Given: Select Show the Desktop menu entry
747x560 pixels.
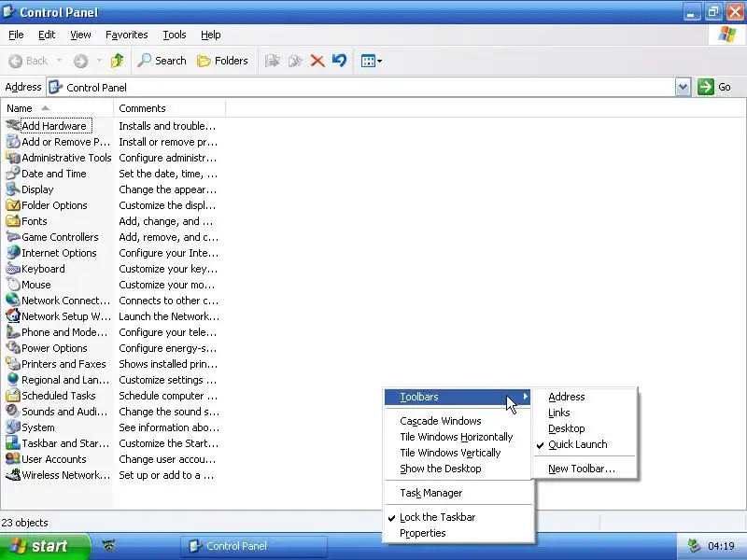Looking at the screenshot, I should point(458,469).
